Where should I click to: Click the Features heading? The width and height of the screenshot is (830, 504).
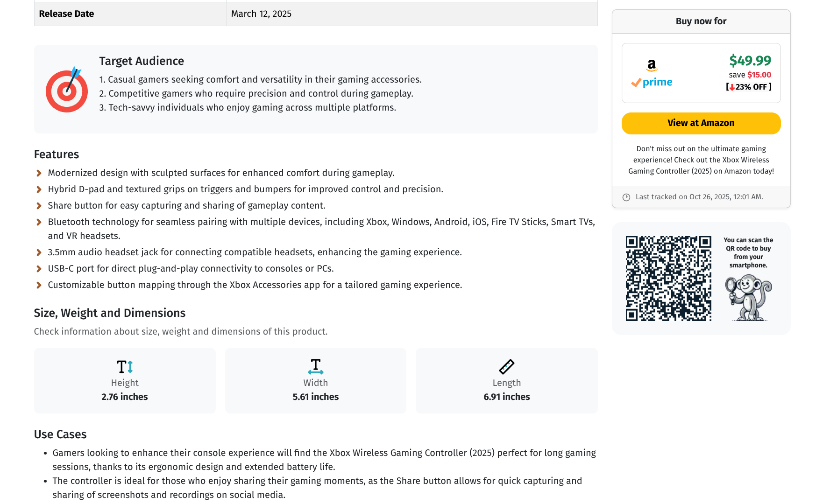[x=57, y=154]
